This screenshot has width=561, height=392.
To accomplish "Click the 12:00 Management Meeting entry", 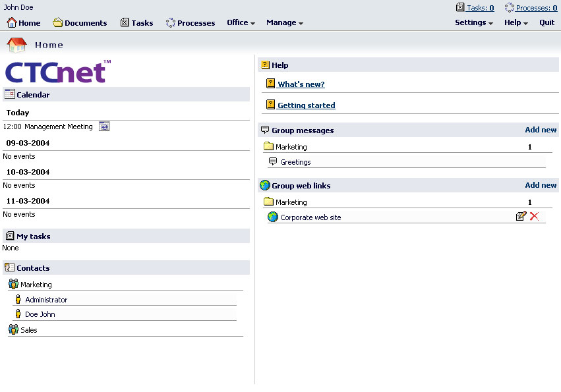I will pos(48,126).
